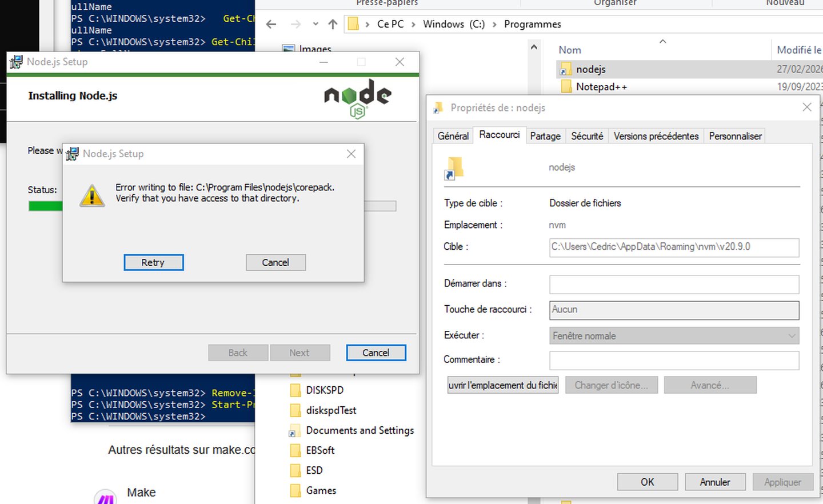Viewport: 823px width, 504px height.
Task: Open the Personnaliser tab
Action: click(735, 136)
